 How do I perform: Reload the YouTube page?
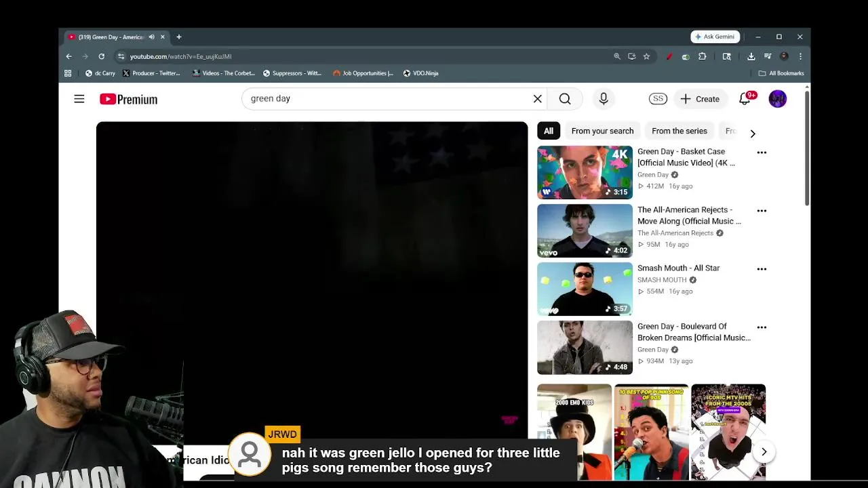click(x=102, y=56)
